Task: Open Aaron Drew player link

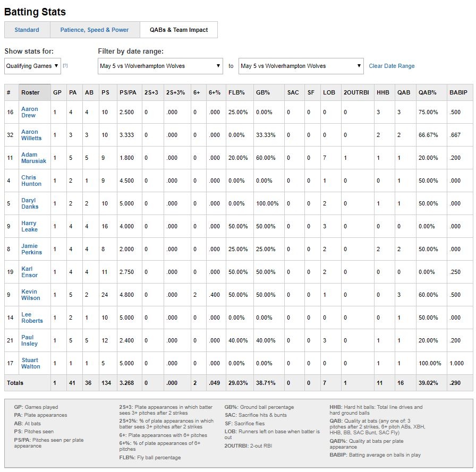Action: [x=29, y=112]
